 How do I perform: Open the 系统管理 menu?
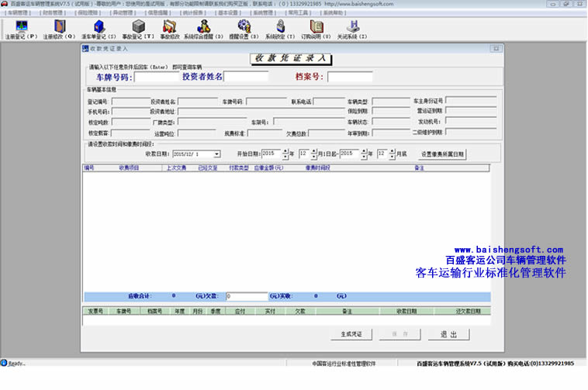tap(263, 12)
